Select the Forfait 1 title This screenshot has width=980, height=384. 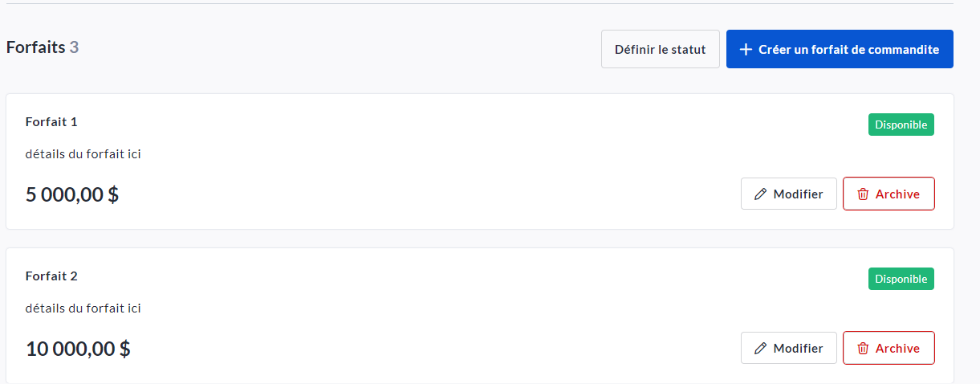51,122
